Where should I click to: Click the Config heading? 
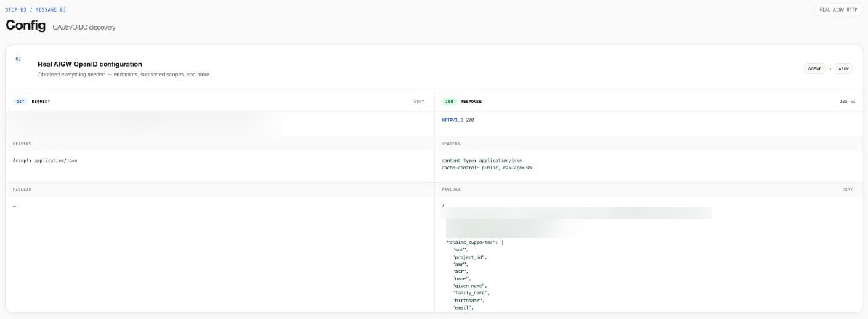[x=25, y=25]
